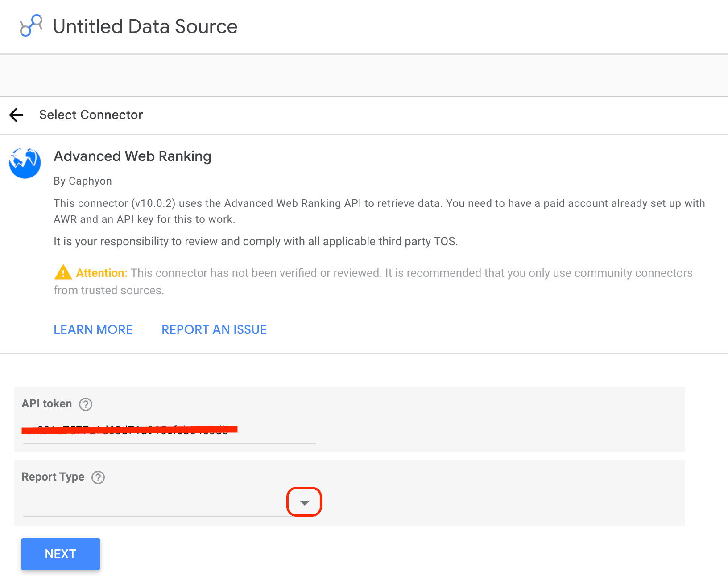Click the third party TOS responsibility sentence
The width and height of the screenshot is (728, 584).
click(x=256, y=242)
